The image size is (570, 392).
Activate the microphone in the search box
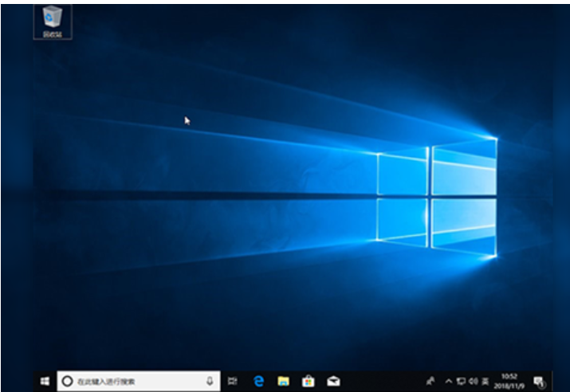(210, 382)
